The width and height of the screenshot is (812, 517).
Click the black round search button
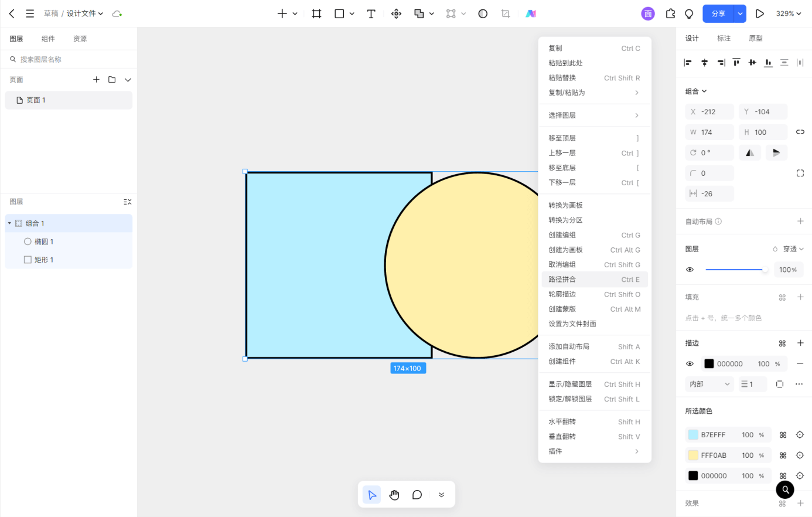click(x=785, y=489)
